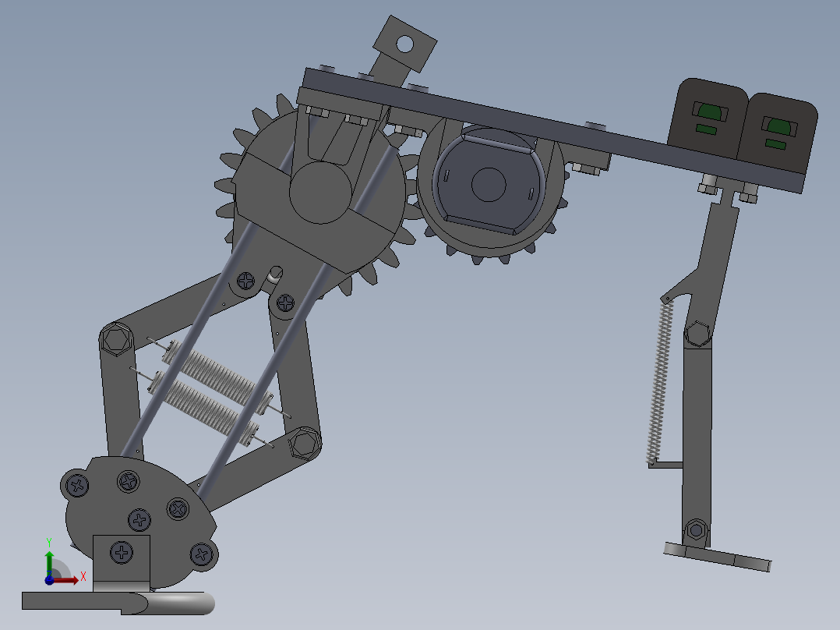Select the round motor housing face
This screenshot has height=630, width=840.
[x=489, y=185]
